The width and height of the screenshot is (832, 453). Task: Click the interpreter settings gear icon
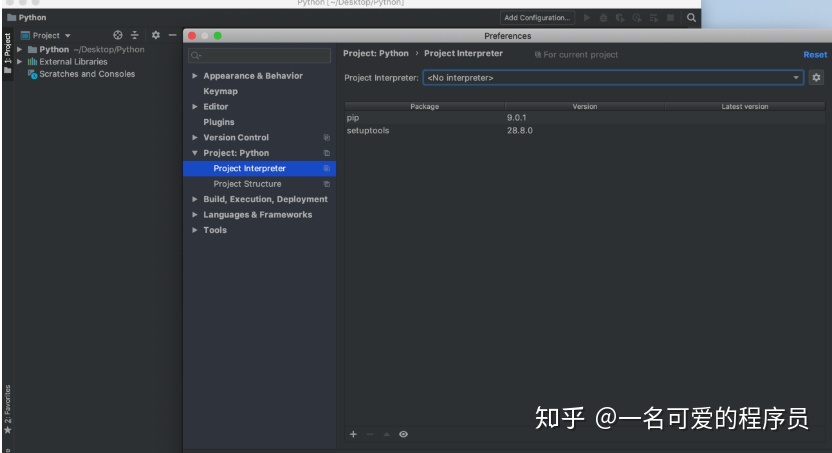tap(816, 77)
